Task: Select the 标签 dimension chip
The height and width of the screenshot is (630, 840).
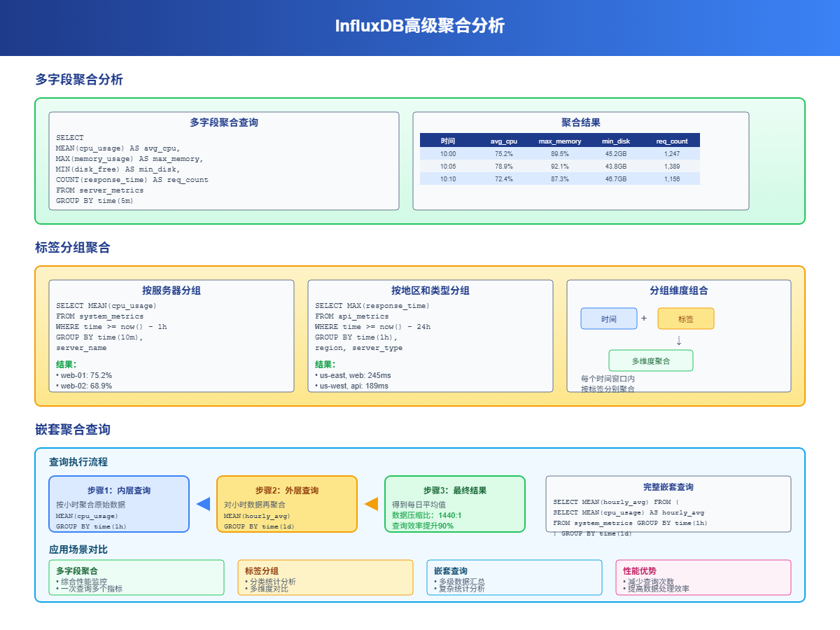Action: (x=685, y=318)
